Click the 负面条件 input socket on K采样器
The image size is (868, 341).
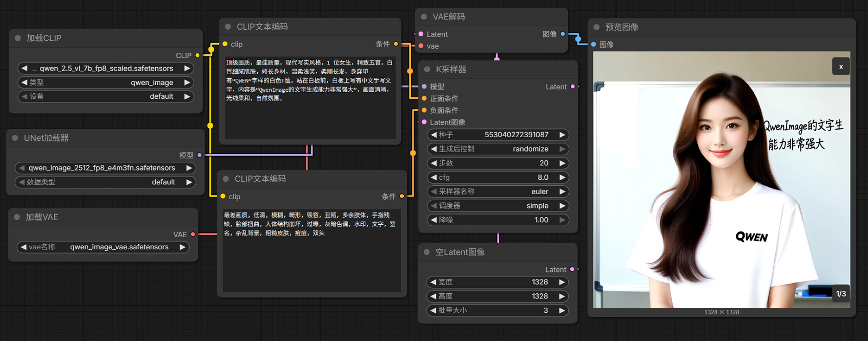pyautogui.click(x=424, y=110)
